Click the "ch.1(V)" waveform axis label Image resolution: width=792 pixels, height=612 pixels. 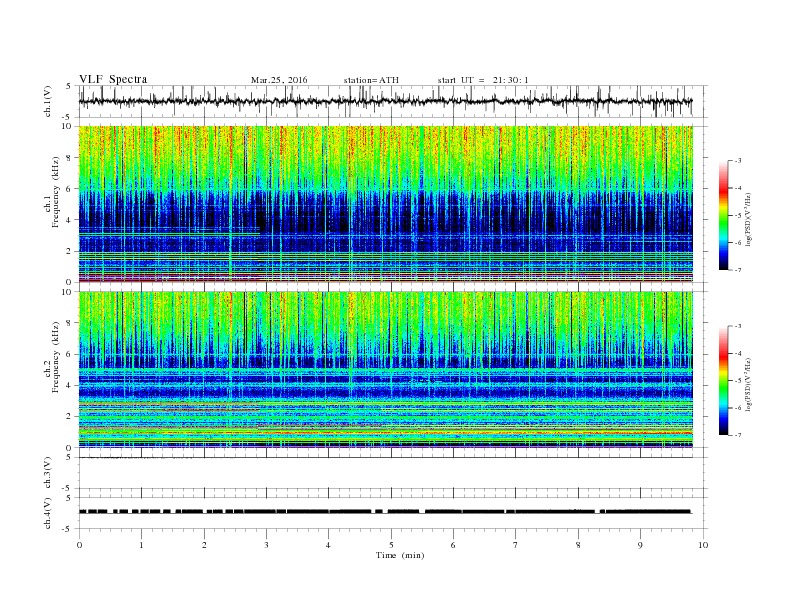48,102
